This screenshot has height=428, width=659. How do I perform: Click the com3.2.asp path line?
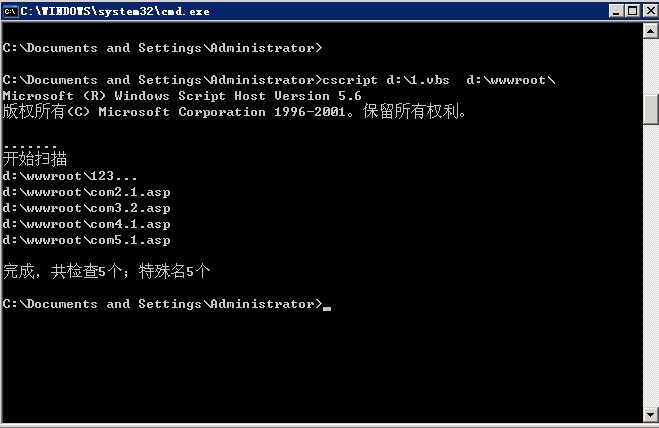[87, 208]
